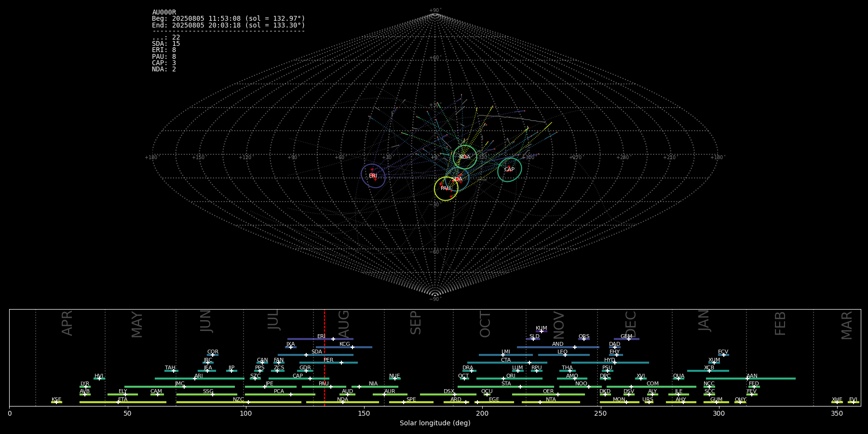Select the COM shower label in timeline

coord(652,384)
